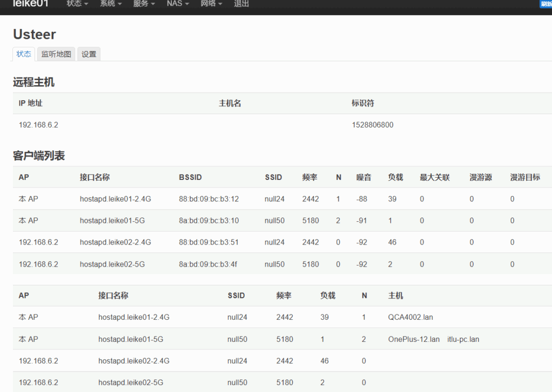Open the 状态 dropdown in top navbar
The height and width of the screenshot is (392, 552).
click(77, 4)
